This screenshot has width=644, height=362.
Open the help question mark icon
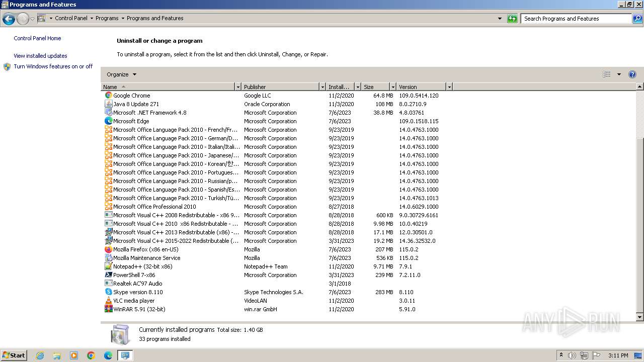coord(632,74)
